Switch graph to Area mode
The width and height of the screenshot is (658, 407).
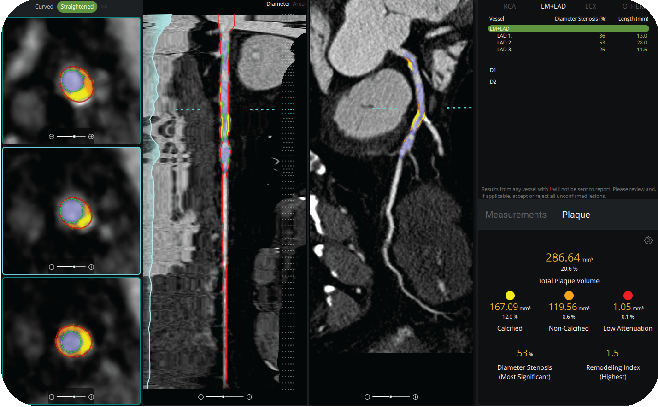coord(298,4)
